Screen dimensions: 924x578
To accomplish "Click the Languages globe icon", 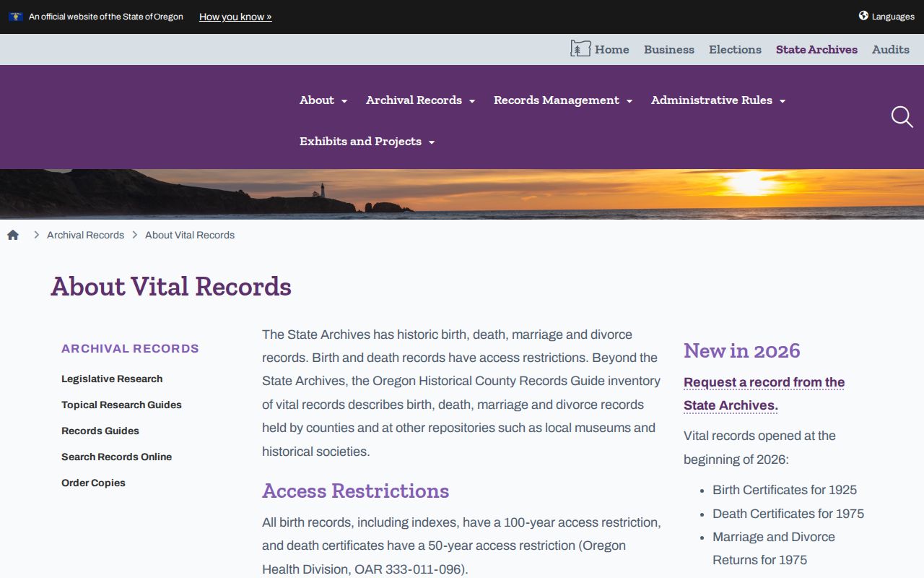I will click(863, 16).
